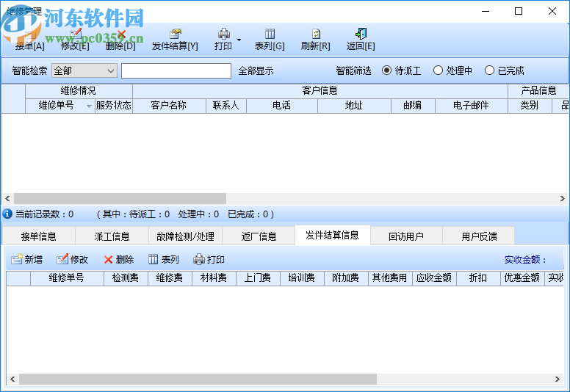Viewport: 570px width, 392px height.
Task: Click the 上门费 column header
Action: click(258, 278)
